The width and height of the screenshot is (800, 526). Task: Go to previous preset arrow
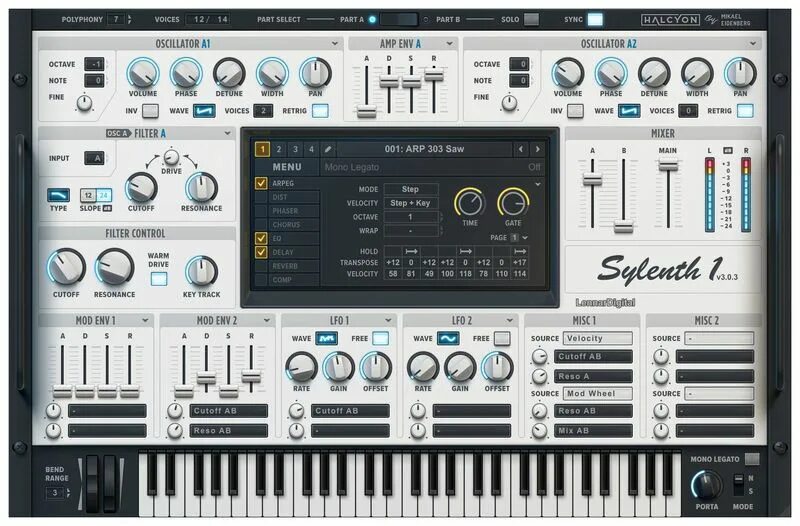click(520, 149)
